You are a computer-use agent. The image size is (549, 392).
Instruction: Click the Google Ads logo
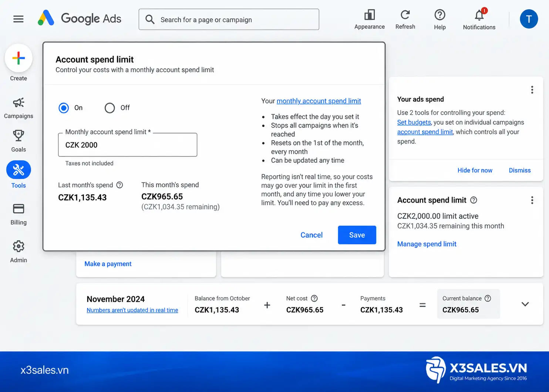80,18
